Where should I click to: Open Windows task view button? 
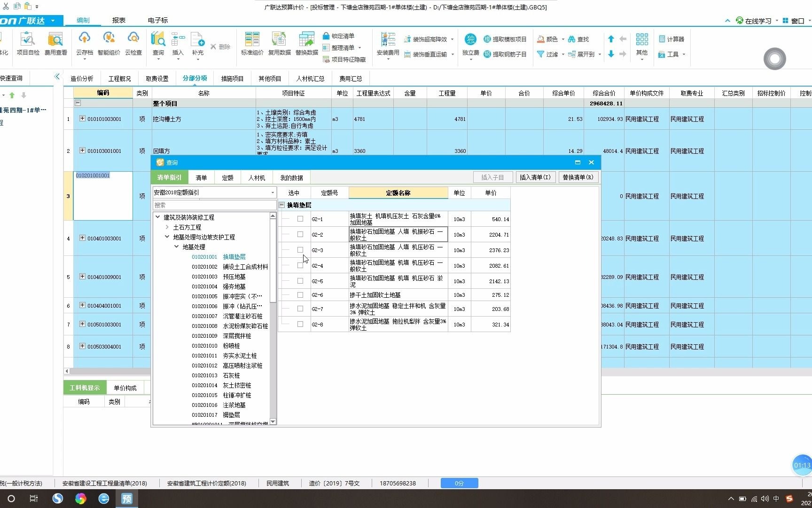click(34, 499)
